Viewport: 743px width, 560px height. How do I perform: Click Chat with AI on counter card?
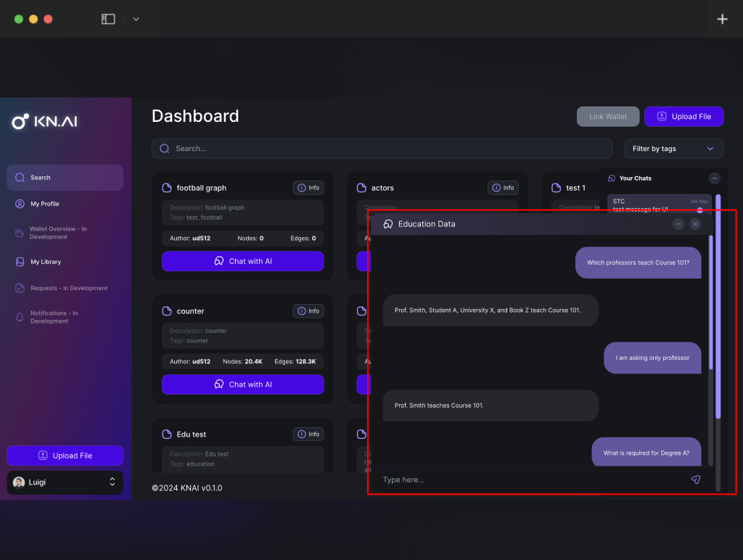point(242,384)
